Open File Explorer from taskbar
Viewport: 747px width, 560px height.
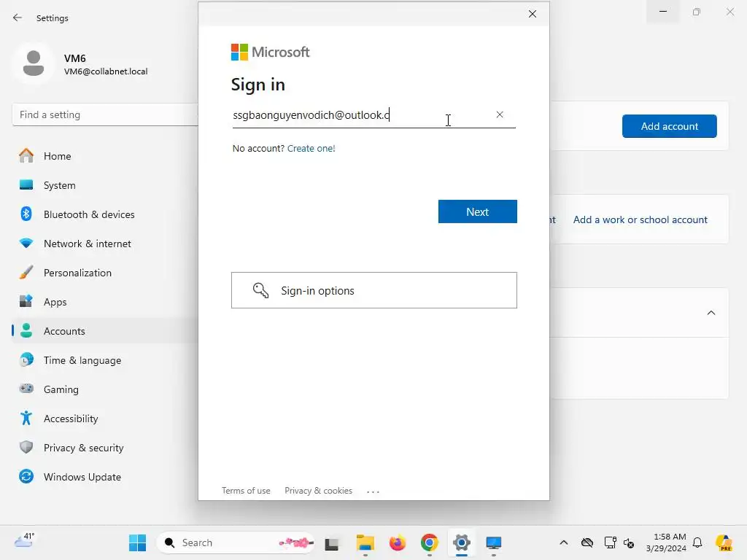[365, 542]
